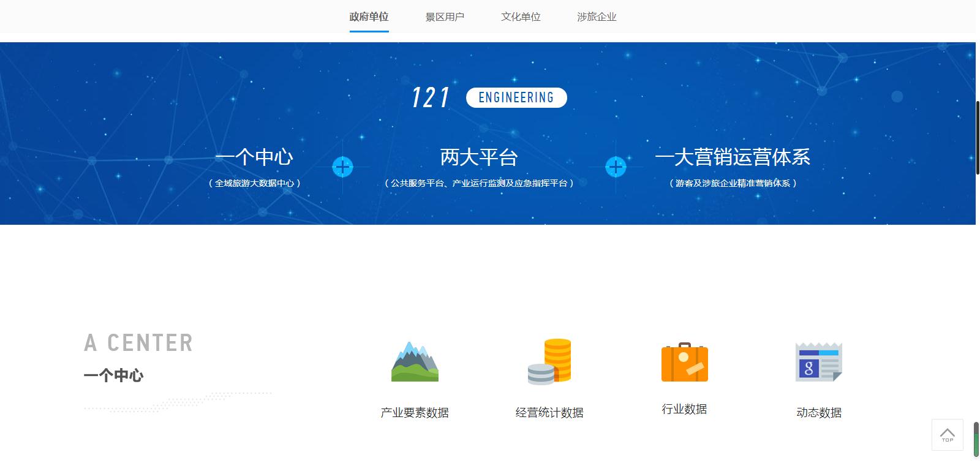Click the mountain icon for industry elements data
This screenshot has height=463, width=980.
(x=415, y=362)
